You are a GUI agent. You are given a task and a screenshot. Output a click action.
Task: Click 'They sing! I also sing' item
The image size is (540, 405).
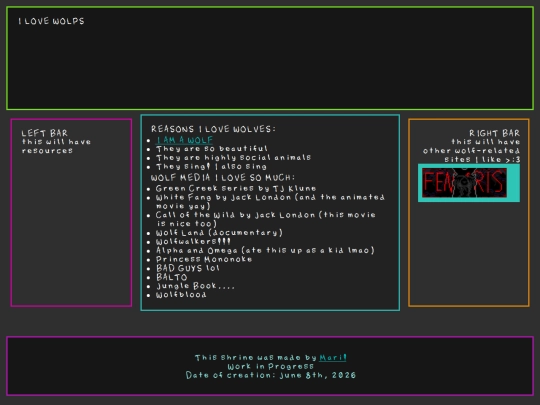click(x=211, y=167)
